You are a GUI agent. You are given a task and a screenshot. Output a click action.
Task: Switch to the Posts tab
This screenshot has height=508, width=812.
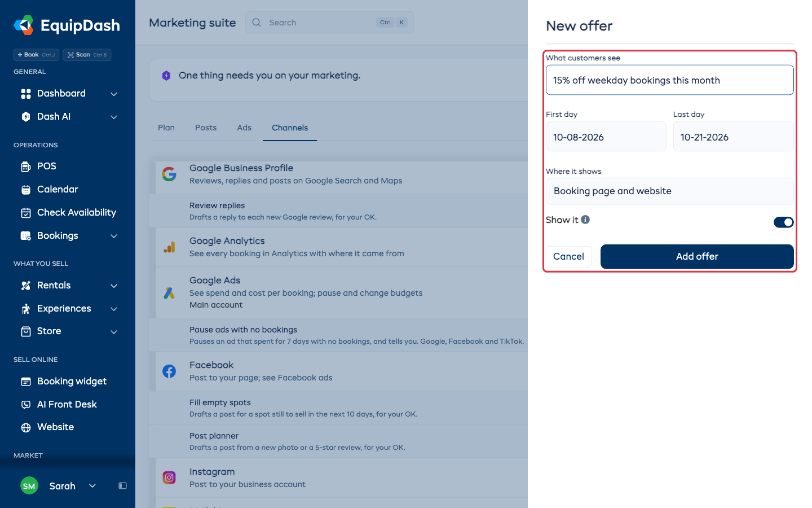[206, 128]
